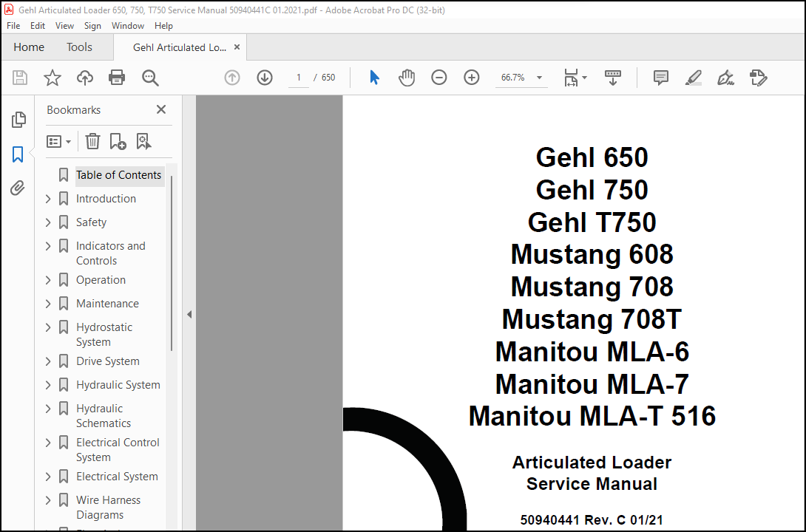Add a new bookmark
Screen dimensions: 806x532
118,141
